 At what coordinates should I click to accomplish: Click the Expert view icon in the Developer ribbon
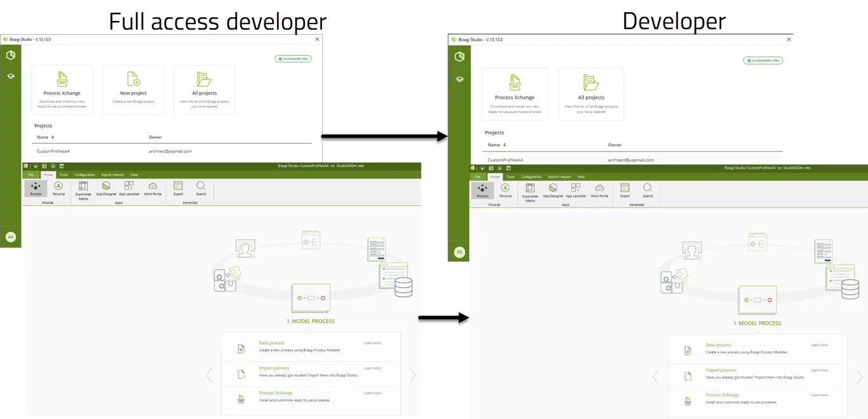click(x=625, y=188)
